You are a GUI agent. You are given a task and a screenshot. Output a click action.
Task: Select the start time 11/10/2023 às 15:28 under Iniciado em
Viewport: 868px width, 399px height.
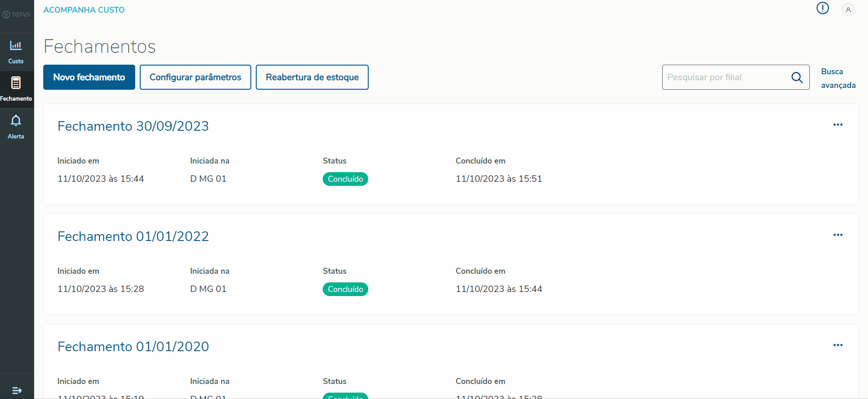click(101, 289)
